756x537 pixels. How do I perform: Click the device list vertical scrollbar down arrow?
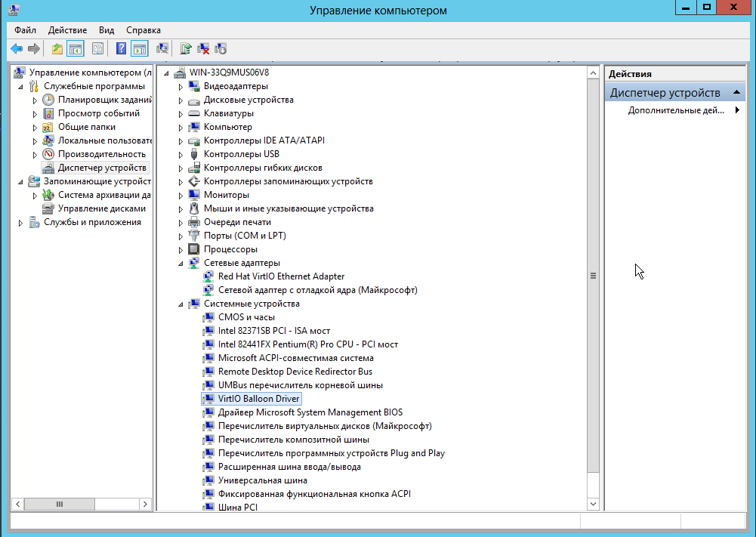click(x=593, y=504)
